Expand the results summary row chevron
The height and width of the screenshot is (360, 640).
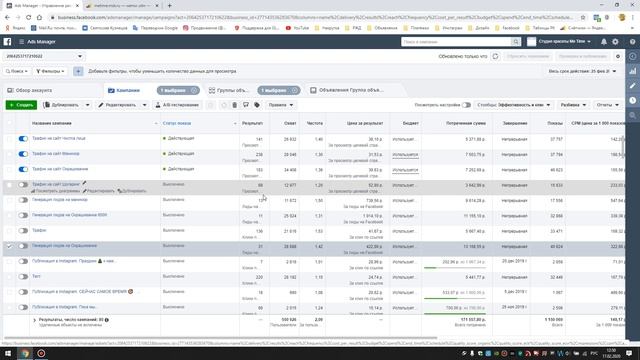(35, 320)
